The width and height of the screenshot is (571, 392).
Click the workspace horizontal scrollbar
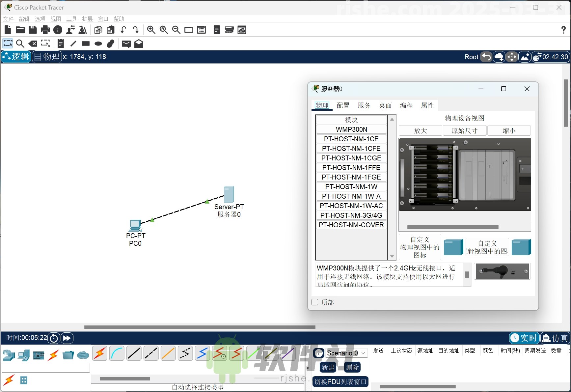click(200, 327)
